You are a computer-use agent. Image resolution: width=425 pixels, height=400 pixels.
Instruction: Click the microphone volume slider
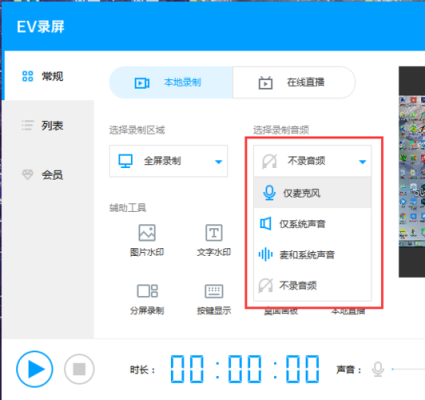click(x=408, y=369)
